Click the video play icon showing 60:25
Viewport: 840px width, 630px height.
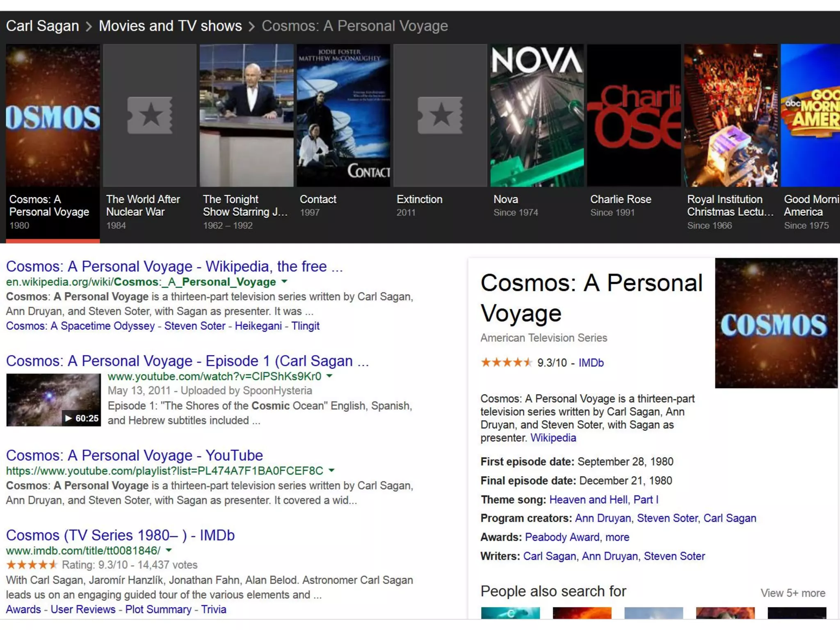[68, 418]
